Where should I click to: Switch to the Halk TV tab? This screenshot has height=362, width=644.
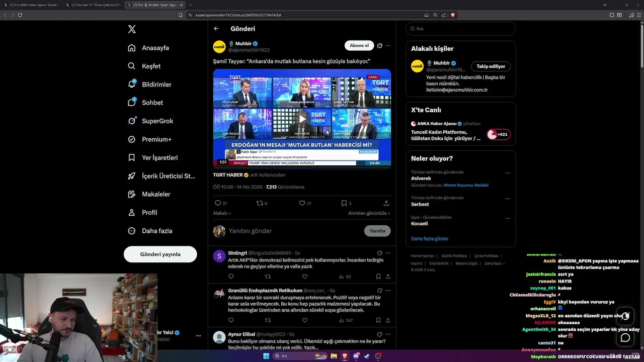pos(93,5)
